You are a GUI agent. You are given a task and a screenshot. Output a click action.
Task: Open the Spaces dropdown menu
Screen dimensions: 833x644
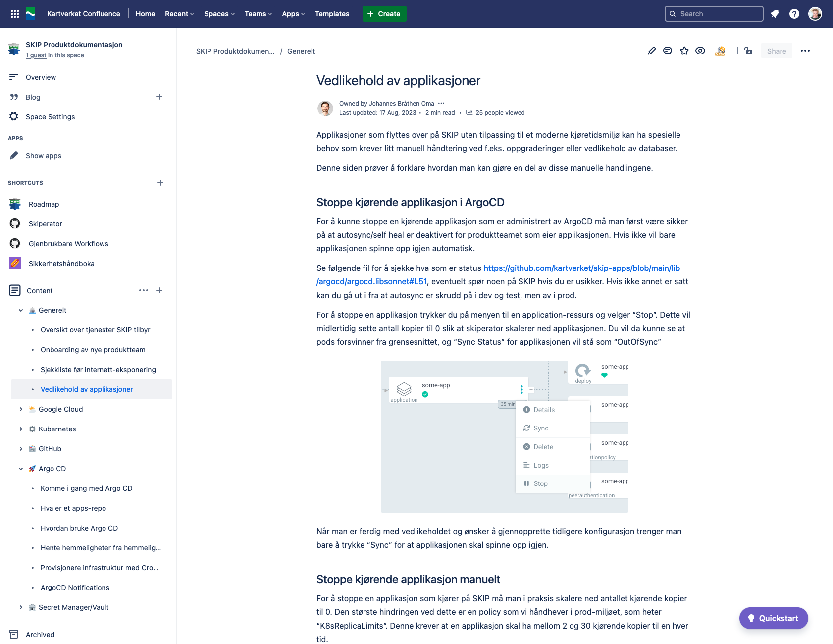(x=219, y=14)
